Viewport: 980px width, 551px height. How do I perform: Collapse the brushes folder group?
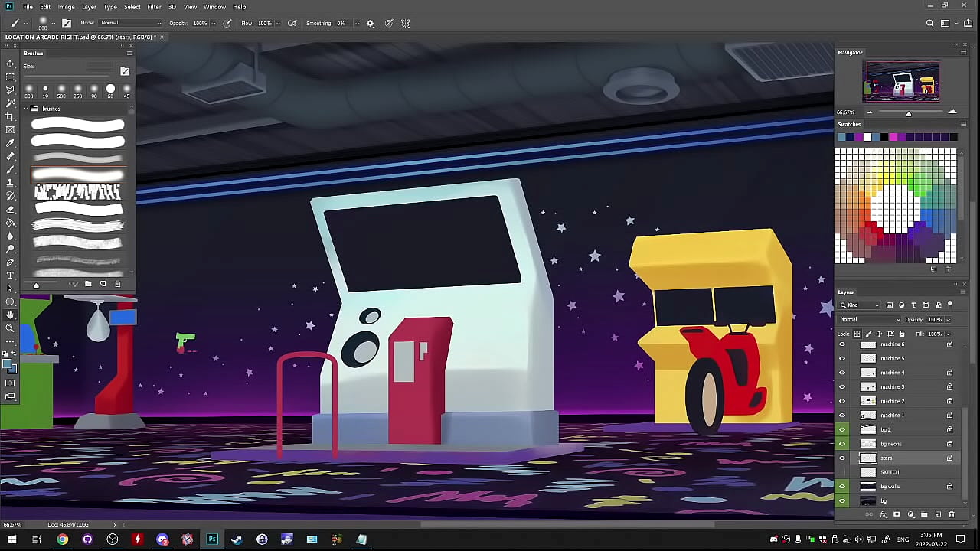pos(25,109)
